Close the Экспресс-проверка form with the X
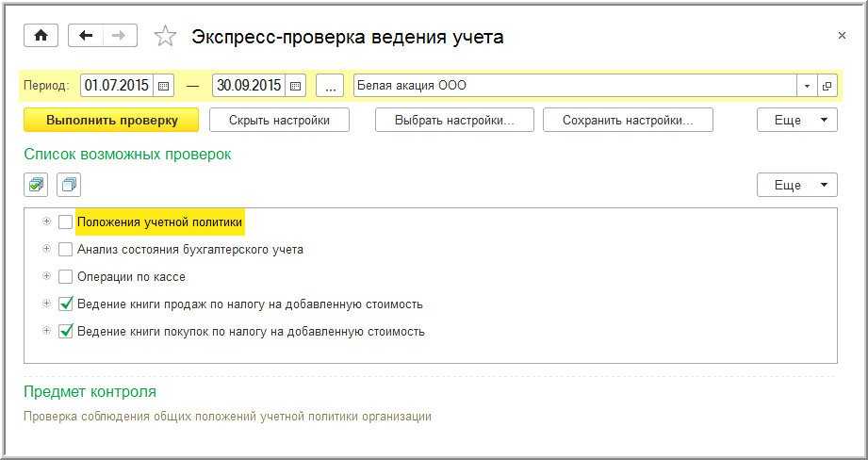Screen dimensions: 868x460 pos(842,36)
